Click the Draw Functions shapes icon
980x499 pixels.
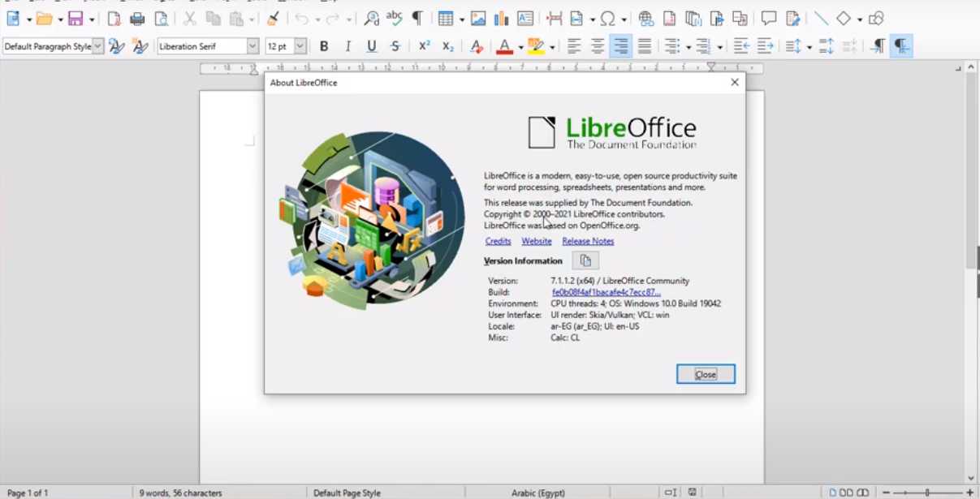click(x=875, y=18)
